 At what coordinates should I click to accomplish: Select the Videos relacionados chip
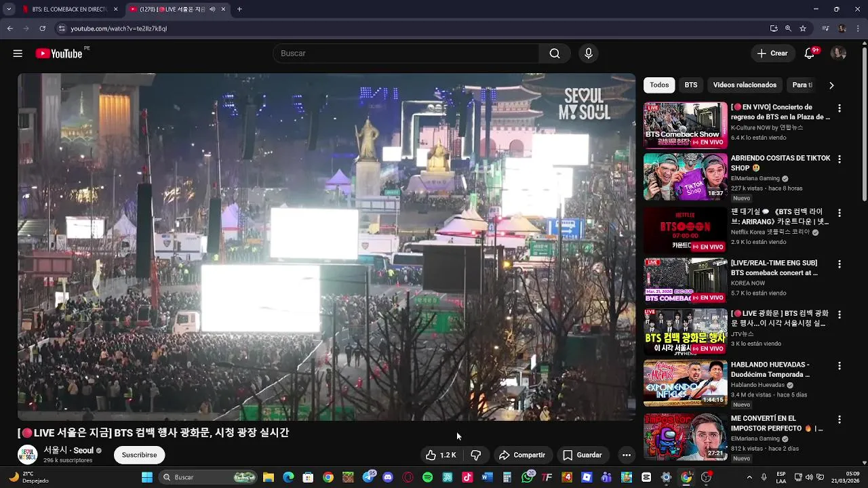(x=745, y=85)
